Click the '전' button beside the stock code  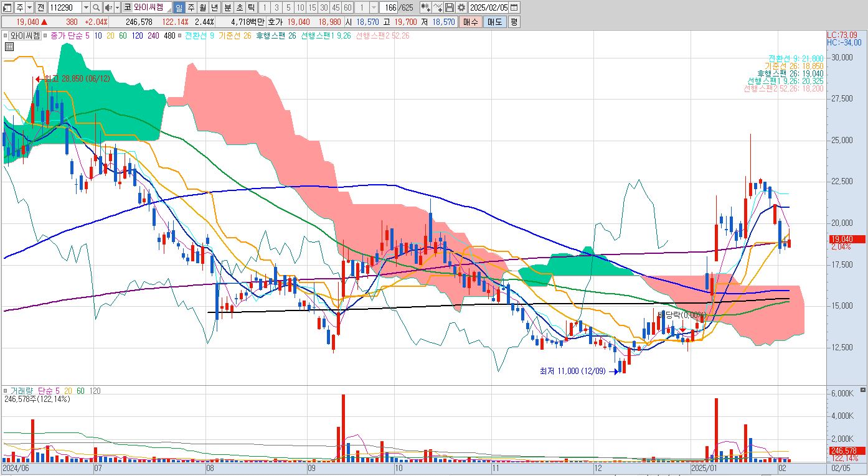tap(40, 7)
